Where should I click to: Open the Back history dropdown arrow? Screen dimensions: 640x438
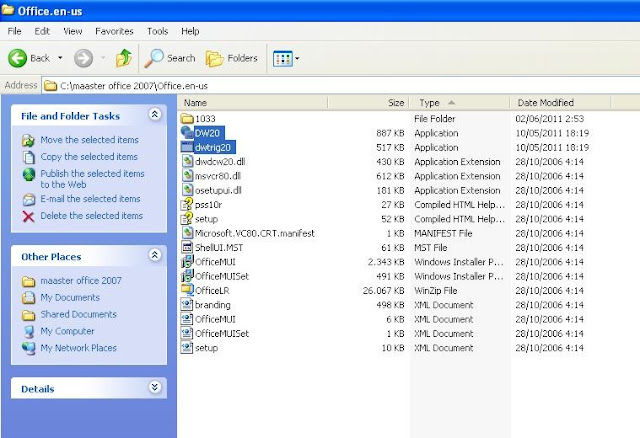point(60,58)
